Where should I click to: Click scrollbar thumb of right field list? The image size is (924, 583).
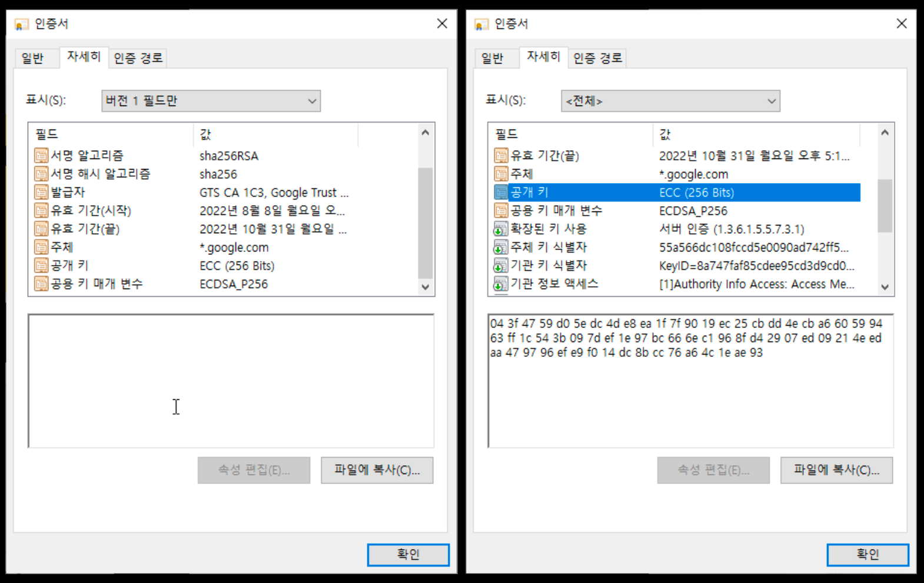point(885,206)
